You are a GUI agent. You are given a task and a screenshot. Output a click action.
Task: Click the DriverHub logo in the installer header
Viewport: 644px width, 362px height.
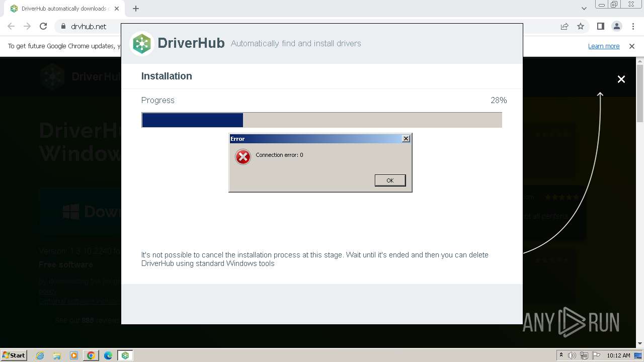point(142,44)
